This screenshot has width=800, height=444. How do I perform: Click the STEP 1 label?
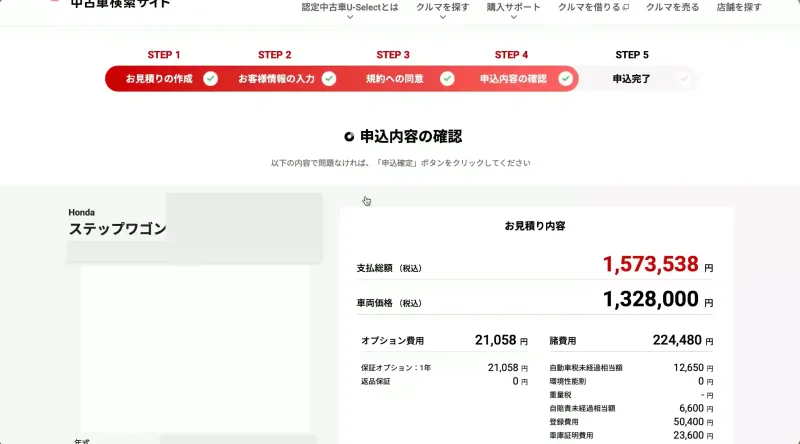164,55
